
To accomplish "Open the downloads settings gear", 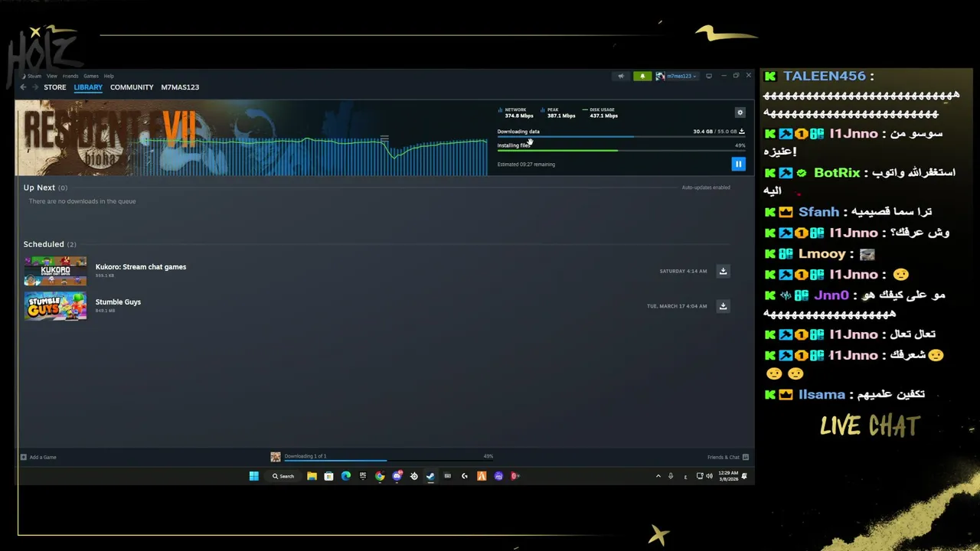I will point(740,112).
